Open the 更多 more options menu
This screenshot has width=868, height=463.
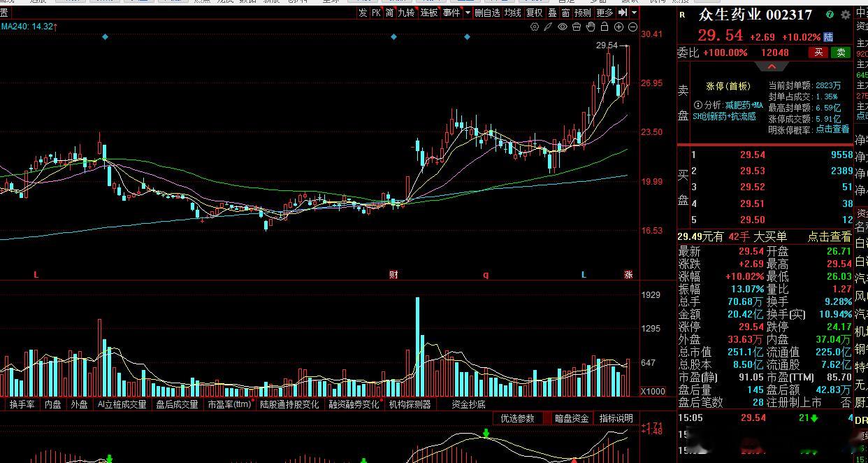click(x=605, y=13)
